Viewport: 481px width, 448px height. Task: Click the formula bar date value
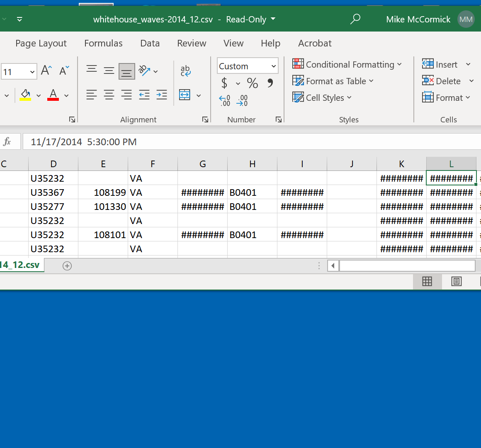click(84, 142)
